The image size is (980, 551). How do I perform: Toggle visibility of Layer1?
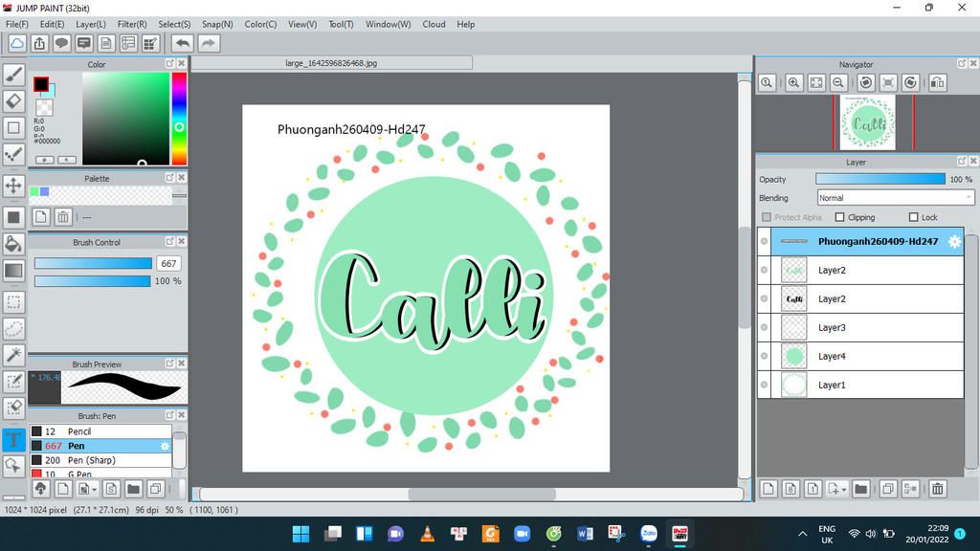764,385
